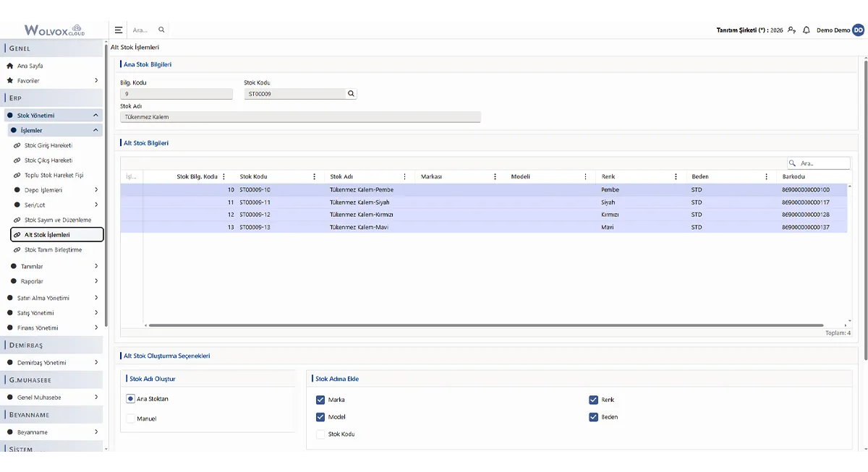Viewport: 868px width, 472px height.
Task: Click the search magnifier in top bar
Action: pos(161,30)
